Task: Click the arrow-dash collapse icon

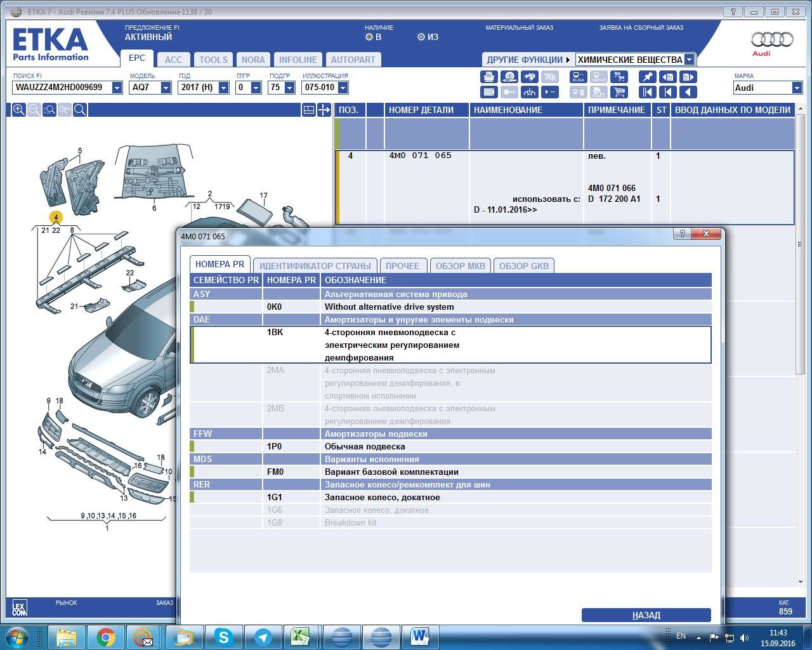Action: tap(549, 92)
